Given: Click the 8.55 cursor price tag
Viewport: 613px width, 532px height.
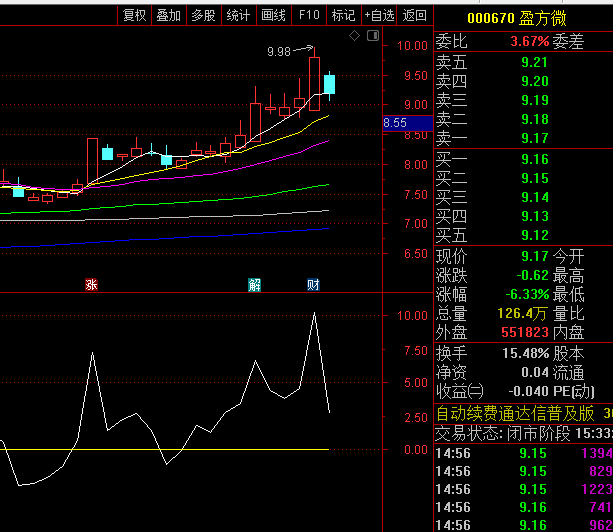Looking at the screenshot, I should (408, 123).
